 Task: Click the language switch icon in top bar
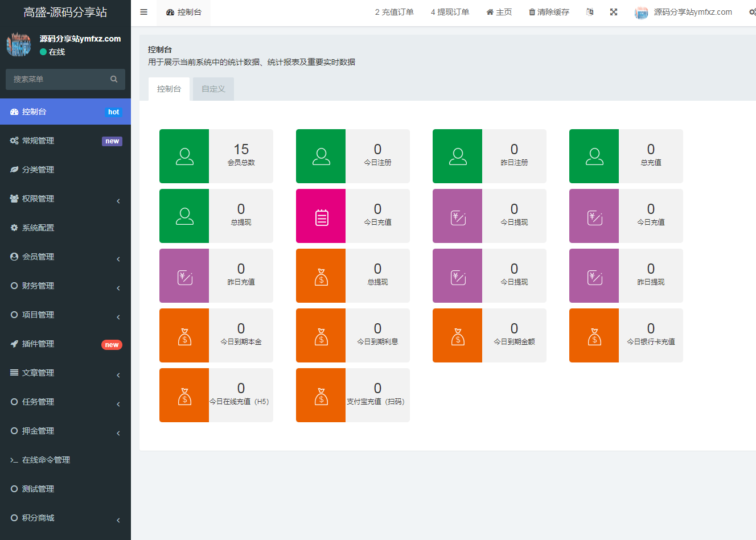590,12
